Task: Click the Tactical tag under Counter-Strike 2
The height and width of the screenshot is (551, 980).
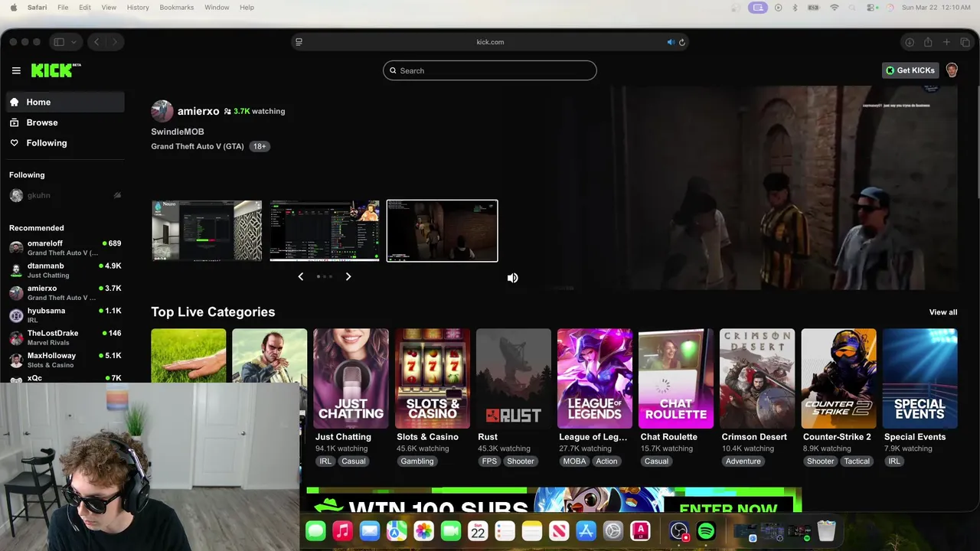Action: pos(857,461)
